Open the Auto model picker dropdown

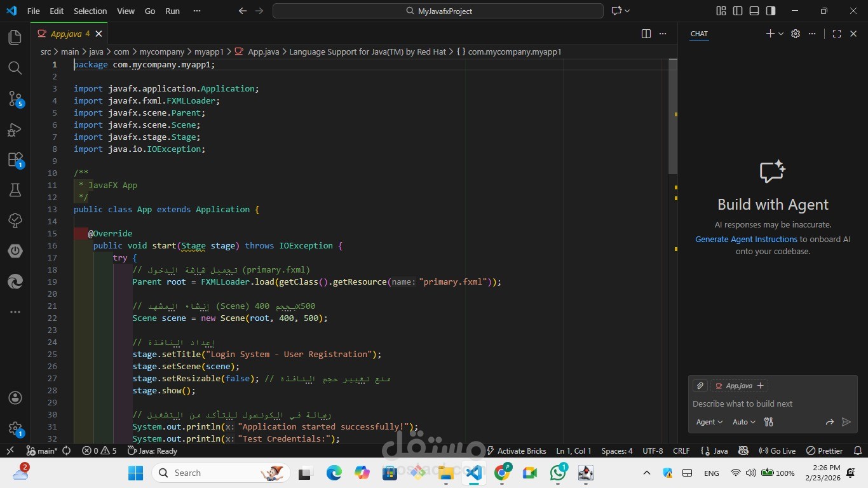[743, 422]
